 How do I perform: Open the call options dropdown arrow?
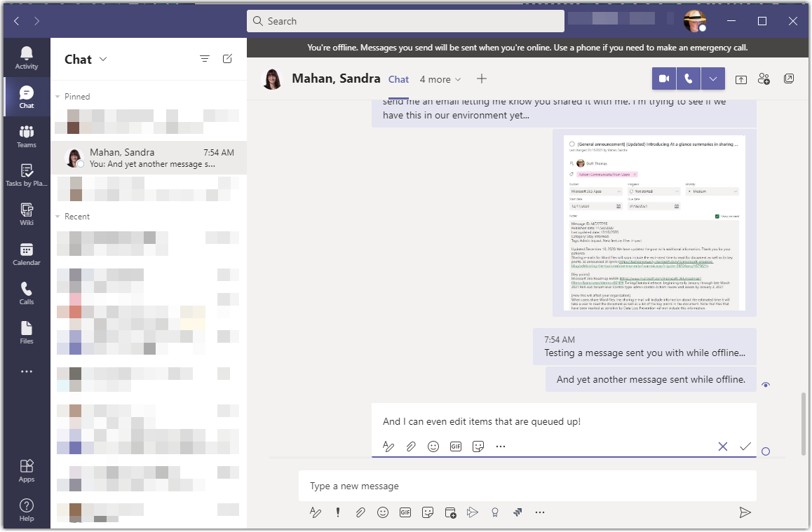[x=713, y=79]
